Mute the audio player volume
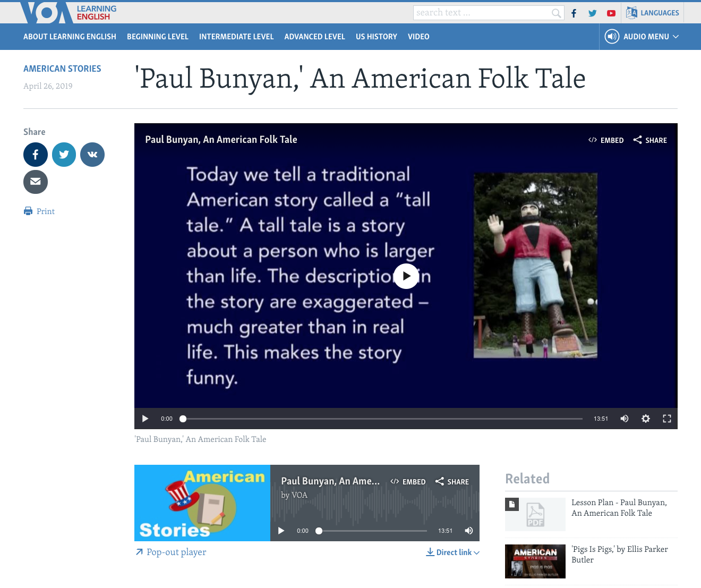 coord(468,530)
